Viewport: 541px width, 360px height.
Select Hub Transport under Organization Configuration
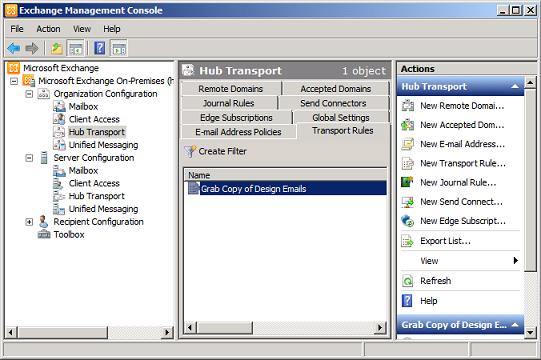coord(97,132)
